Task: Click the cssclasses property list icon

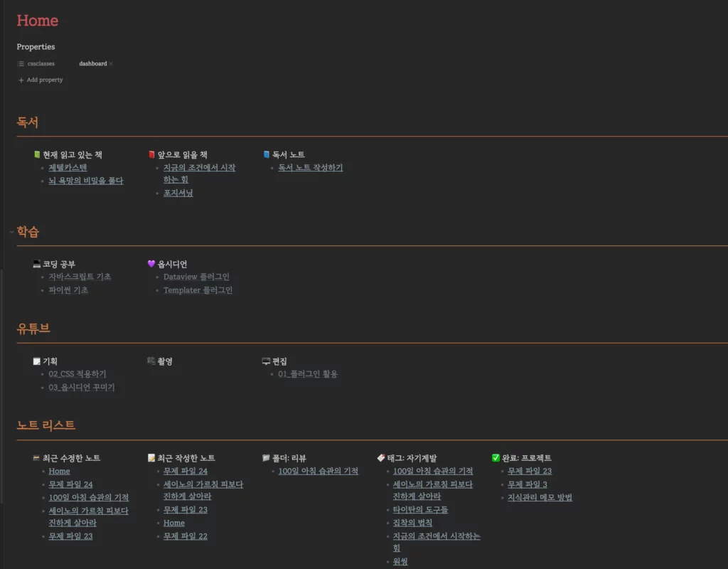Action: [21, 64]
